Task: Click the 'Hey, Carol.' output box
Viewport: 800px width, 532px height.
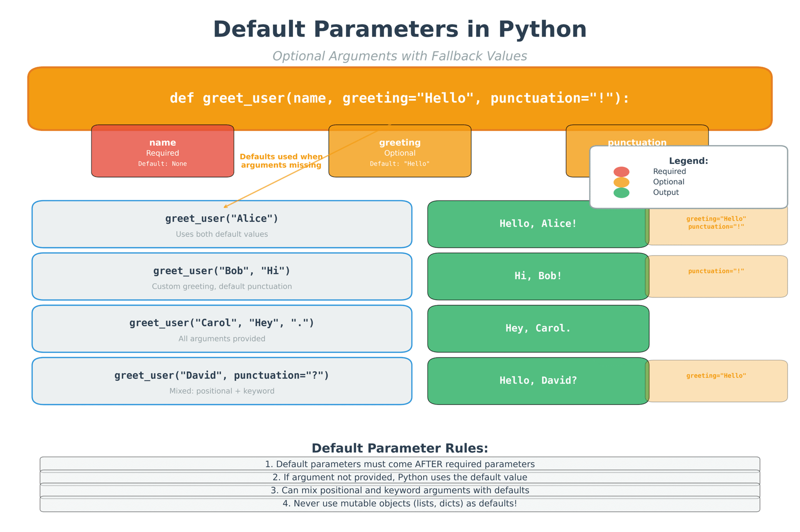Action: [x=538, y=328]
